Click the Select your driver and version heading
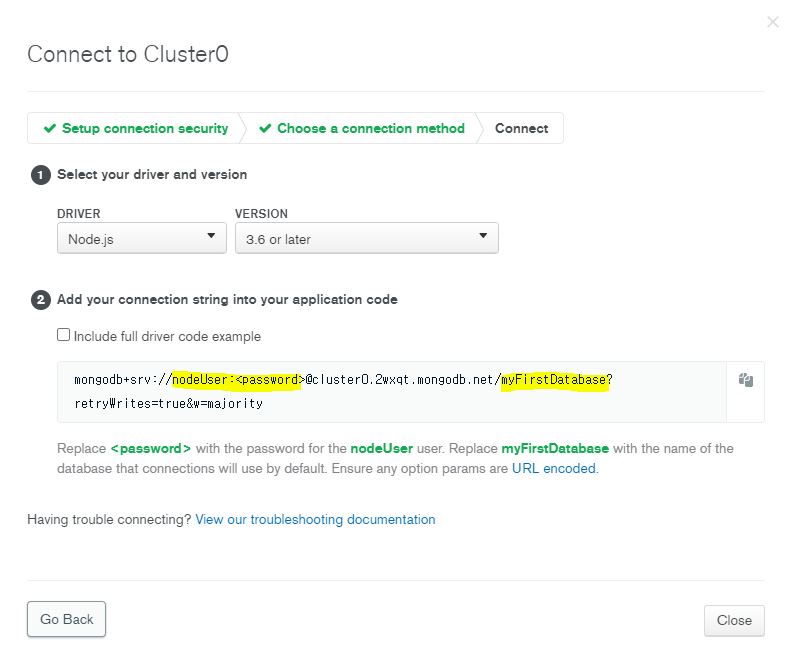The height and width of the screenshot is (661, 791). (152, 175)
